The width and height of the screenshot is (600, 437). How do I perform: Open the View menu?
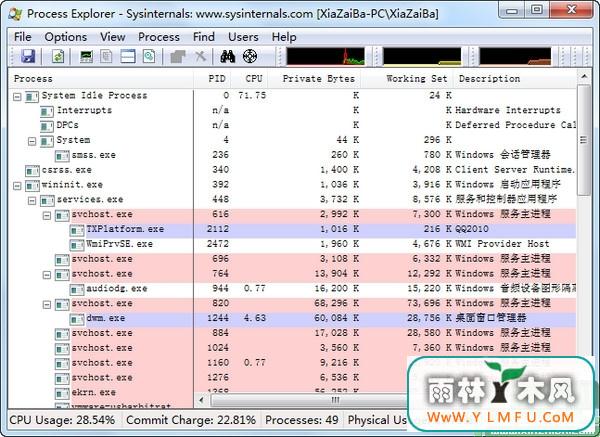coord(112,37)
